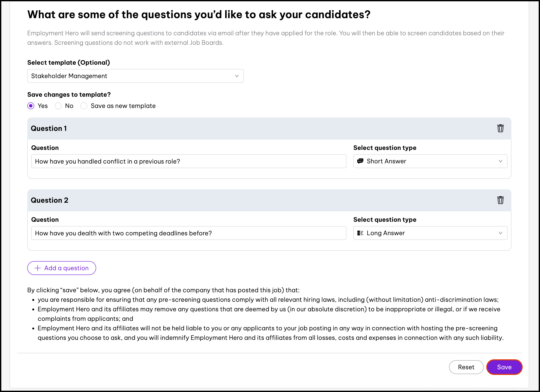540x392 pixels.
Task: Delete Question 1 with trash icon
Action: [500, 129]
